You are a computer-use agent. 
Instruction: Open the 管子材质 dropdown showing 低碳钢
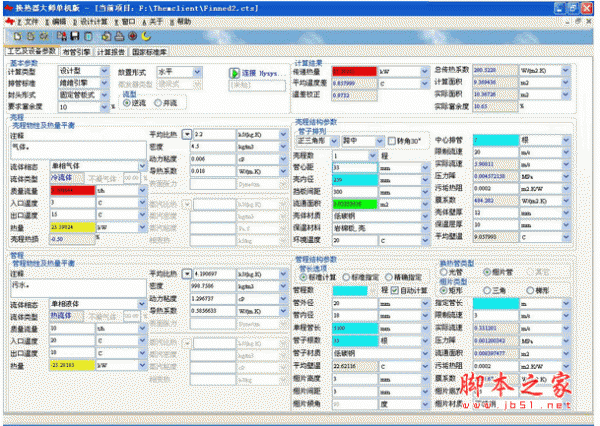(x=425, y=353)
